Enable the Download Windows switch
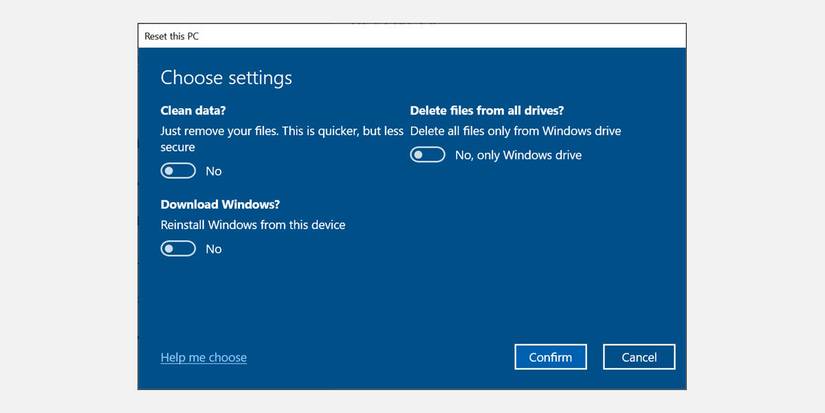The height and width of the screenshot is (413, 825). (178, 249)
